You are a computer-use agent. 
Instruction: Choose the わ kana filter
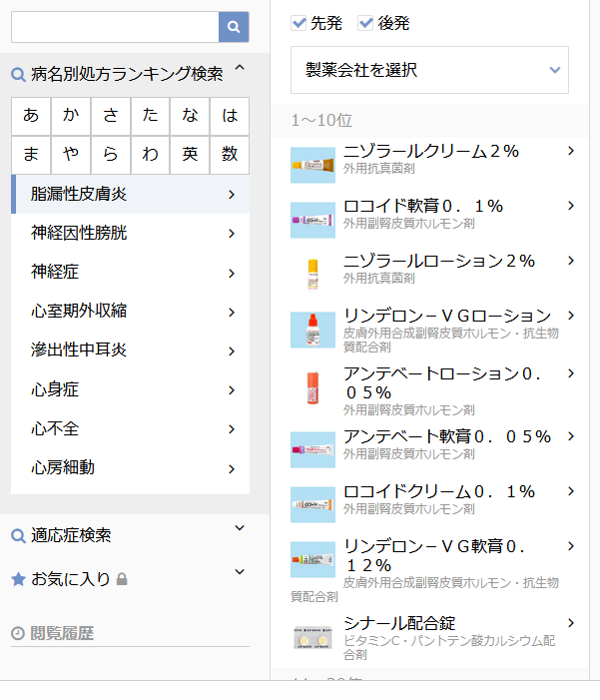[150, 155]
